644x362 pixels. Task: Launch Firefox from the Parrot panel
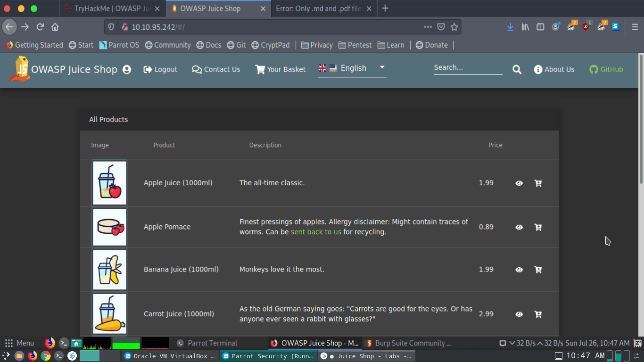pyautogui.click(x=50, y=343)
